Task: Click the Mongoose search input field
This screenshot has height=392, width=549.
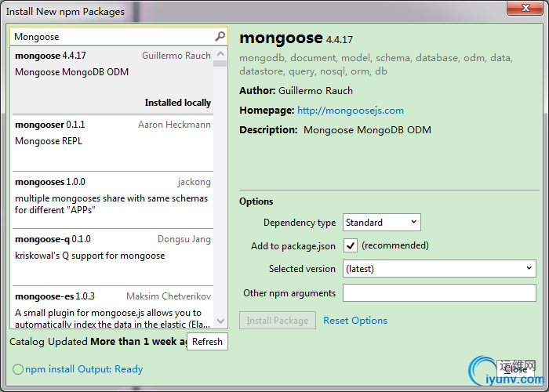Action: pos(118,36)
